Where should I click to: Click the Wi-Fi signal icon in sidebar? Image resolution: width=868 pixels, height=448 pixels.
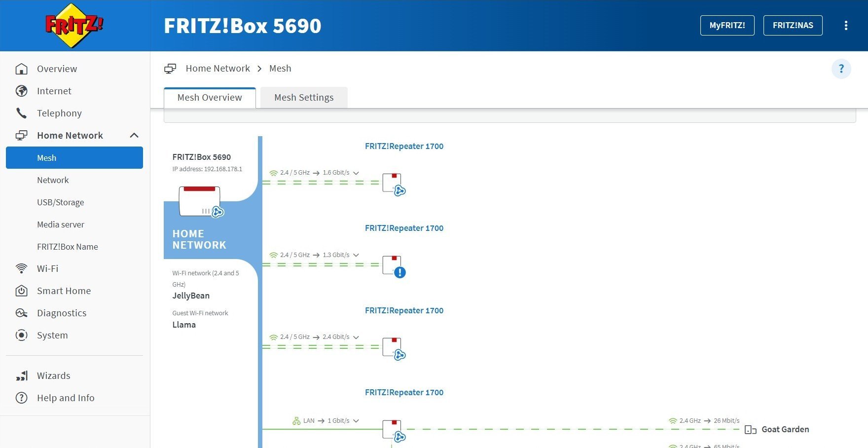click(21, 268)
